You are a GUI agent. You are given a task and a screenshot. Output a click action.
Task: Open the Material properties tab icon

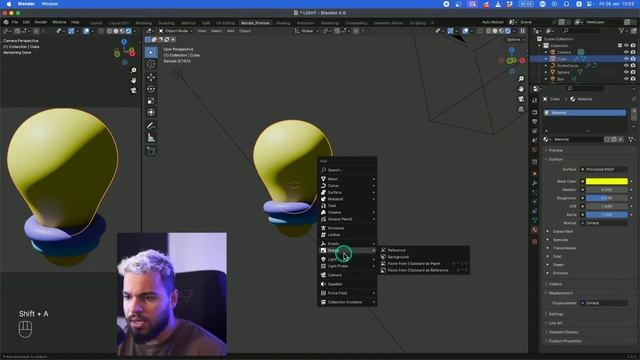pyautogui.click(x=535, y=230)
